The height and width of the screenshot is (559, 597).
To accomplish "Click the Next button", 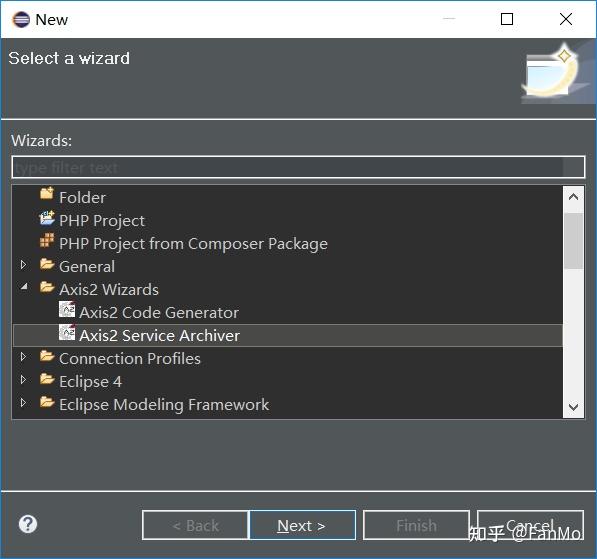I will point(303,525).
